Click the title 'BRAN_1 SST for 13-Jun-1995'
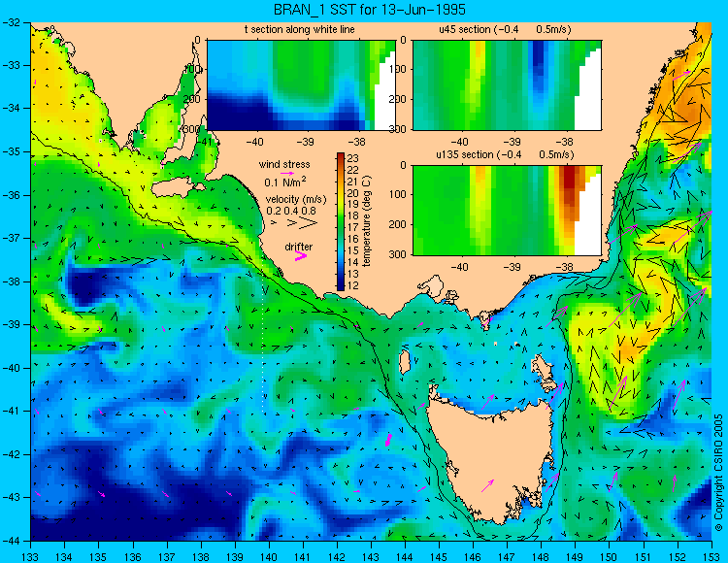Image resolution: width=728 pixels, height=563 pixels. (369, 10)
